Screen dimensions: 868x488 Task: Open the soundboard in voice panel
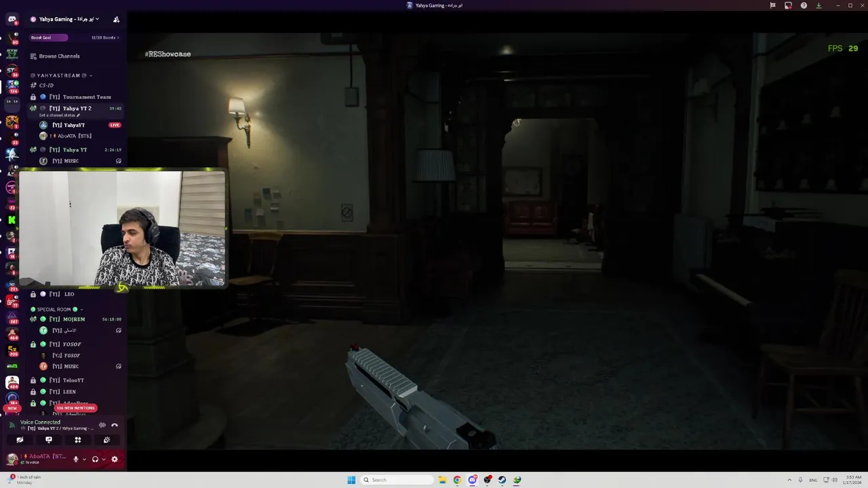pos(106,440)
